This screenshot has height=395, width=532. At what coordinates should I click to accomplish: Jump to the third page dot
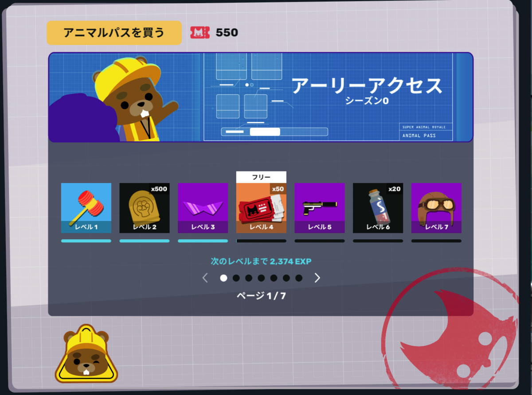point(249,278)
